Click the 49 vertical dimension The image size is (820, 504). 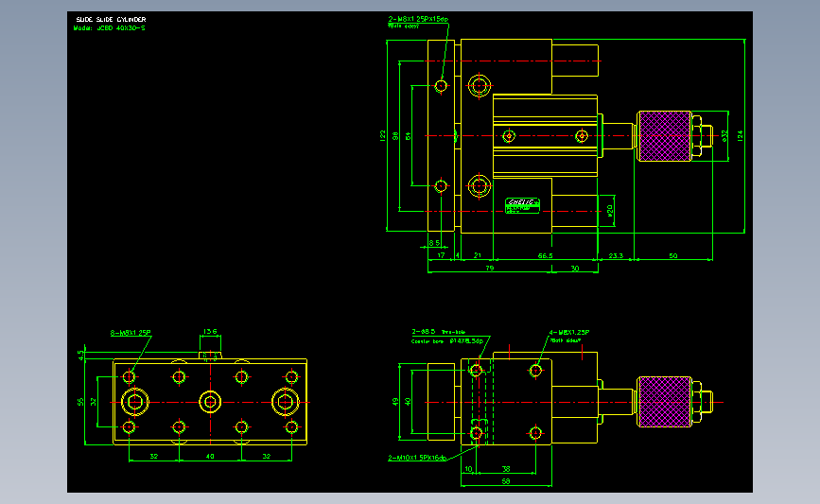394,402
